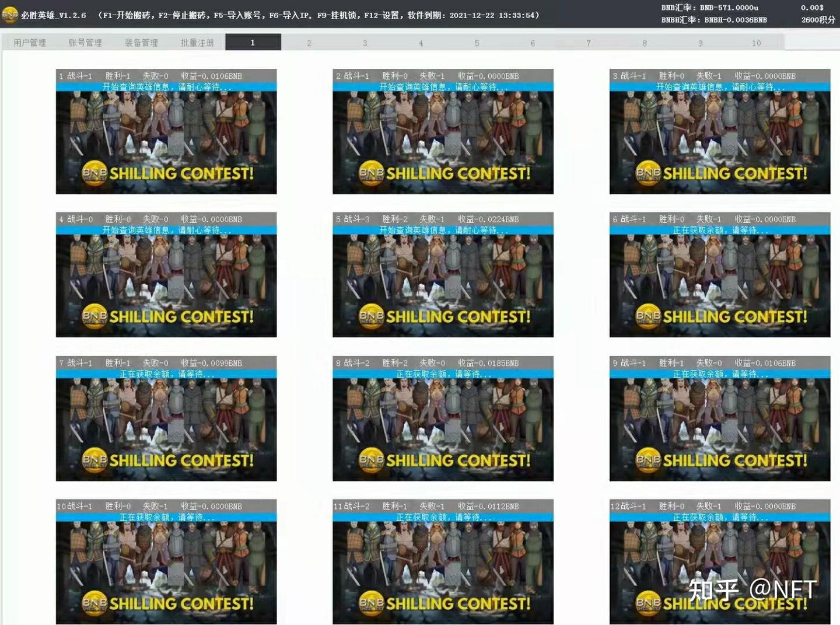Select game window 2 thumbnail
This screenshot has width=840, height=625.
pyautogui.click(x=443, y=131)
